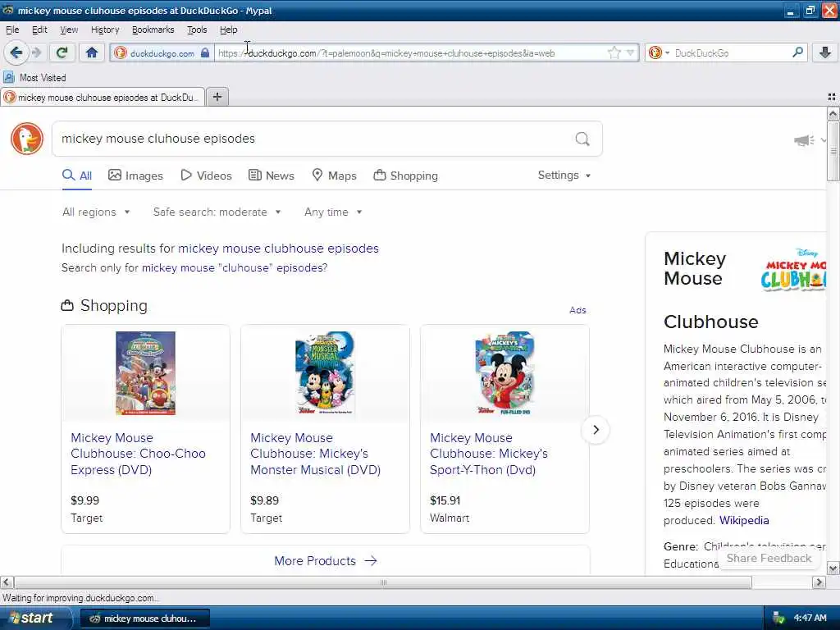840x630 pixels.
Task: Open the File menu
Action: [x=12, y=30]
